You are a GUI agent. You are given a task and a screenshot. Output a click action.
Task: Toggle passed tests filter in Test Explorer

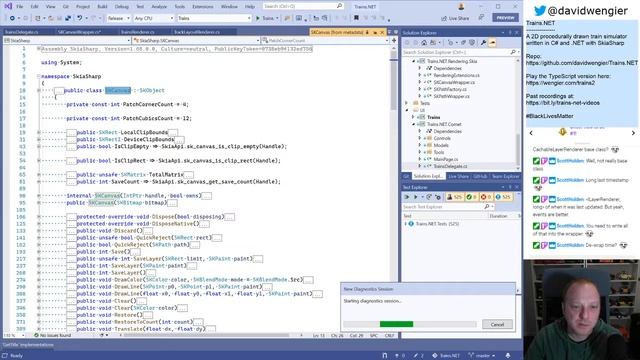471,197
